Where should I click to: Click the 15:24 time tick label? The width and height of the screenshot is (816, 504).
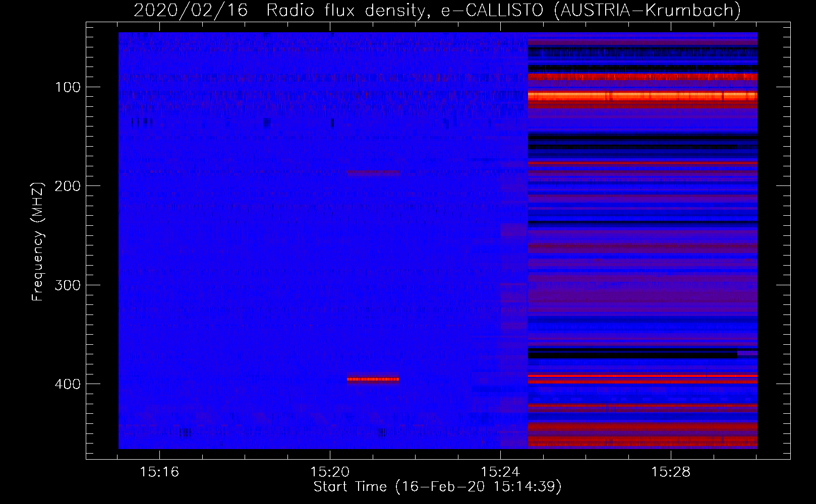[x=500, y=472]
